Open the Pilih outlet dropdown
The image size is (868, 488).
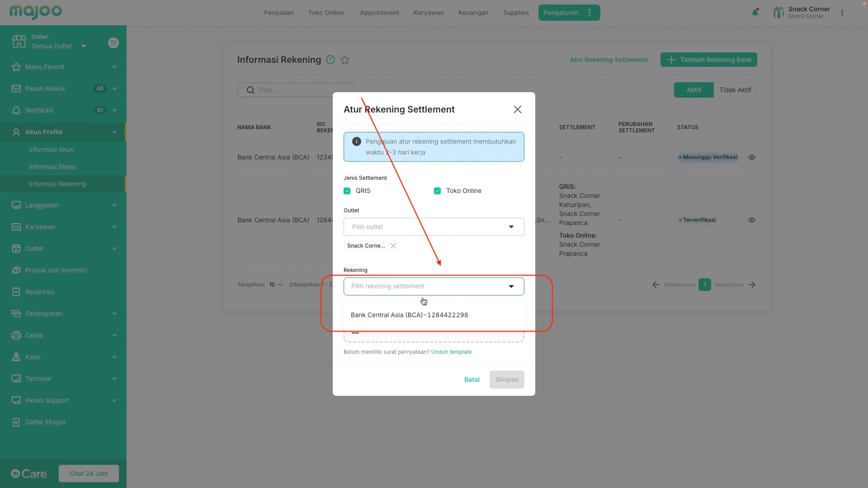(x=434, y=227)
